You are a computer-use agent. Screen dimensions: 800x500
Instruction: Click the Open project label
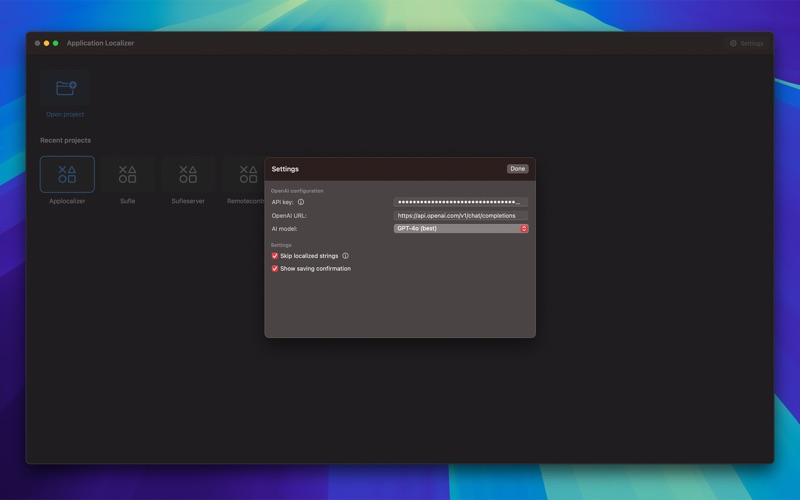pos(65,114)
